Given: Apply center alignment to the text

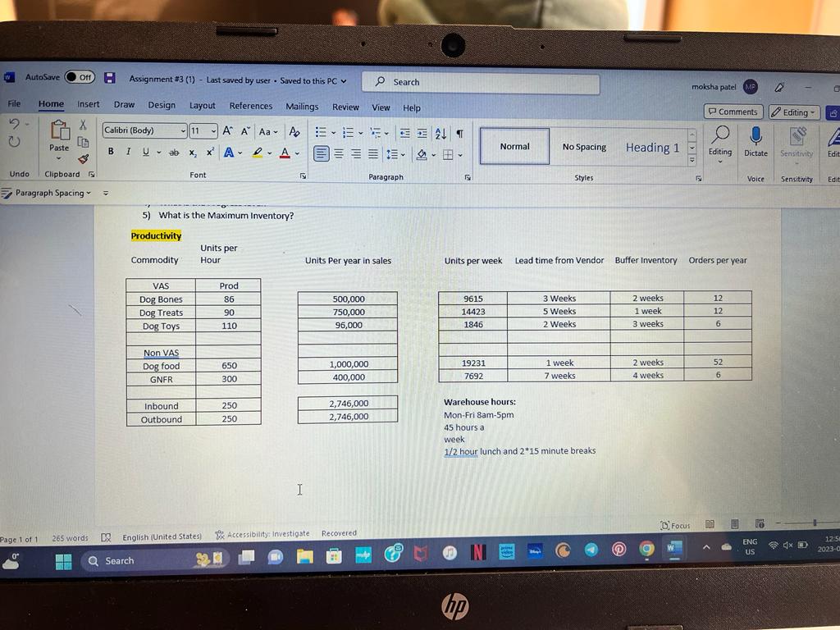Looking at the screenshot, I should [x=340, y=153].
